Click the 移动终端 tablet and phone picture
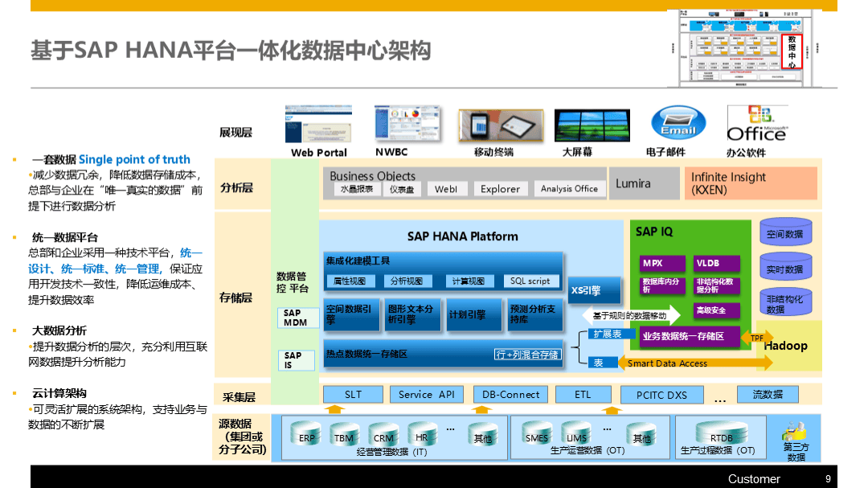Viewport: 868px width, 488px height. [x=501, y=125]
